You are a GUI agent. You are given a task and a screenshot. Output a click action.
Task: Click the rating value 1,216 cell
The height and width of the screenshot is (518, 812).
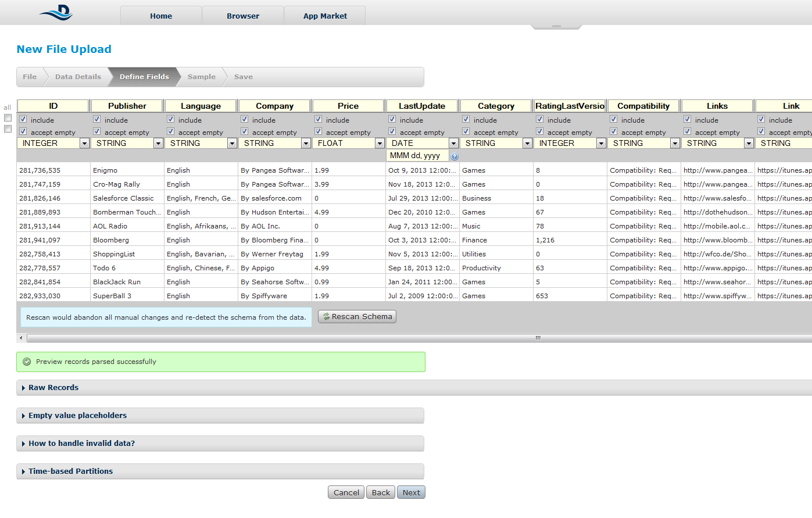570,240
